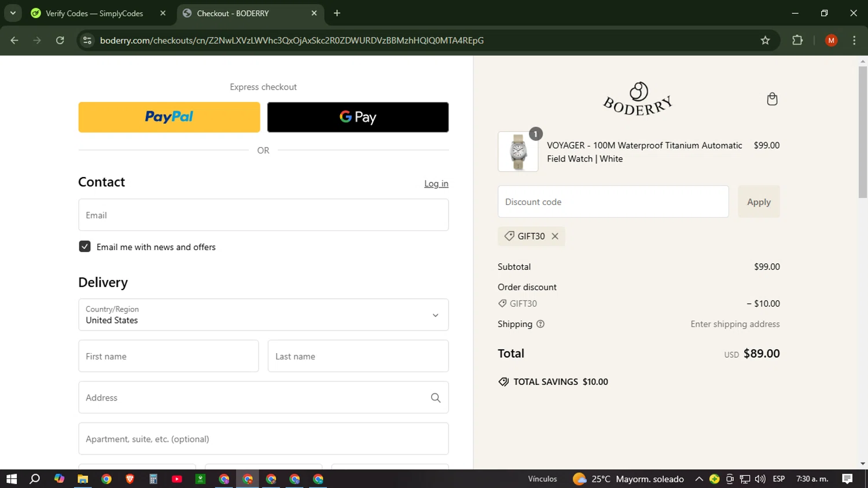
Task: Switch to Verify Codes — SimplyCodes tab
Action: pyautogui.click(x=94, y=13)
